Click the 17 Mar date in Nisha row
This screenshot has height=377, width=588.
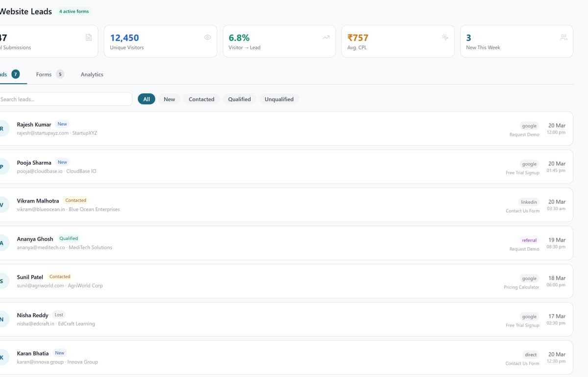(557, 317)
